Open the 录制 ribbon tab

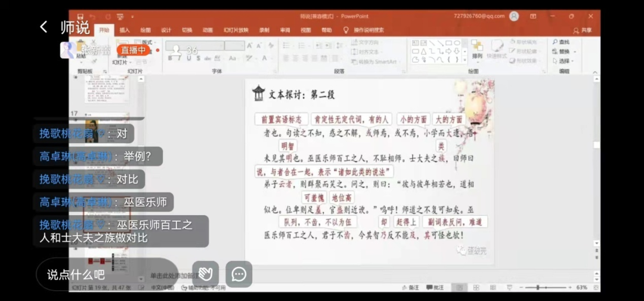(x=264, y=30)
